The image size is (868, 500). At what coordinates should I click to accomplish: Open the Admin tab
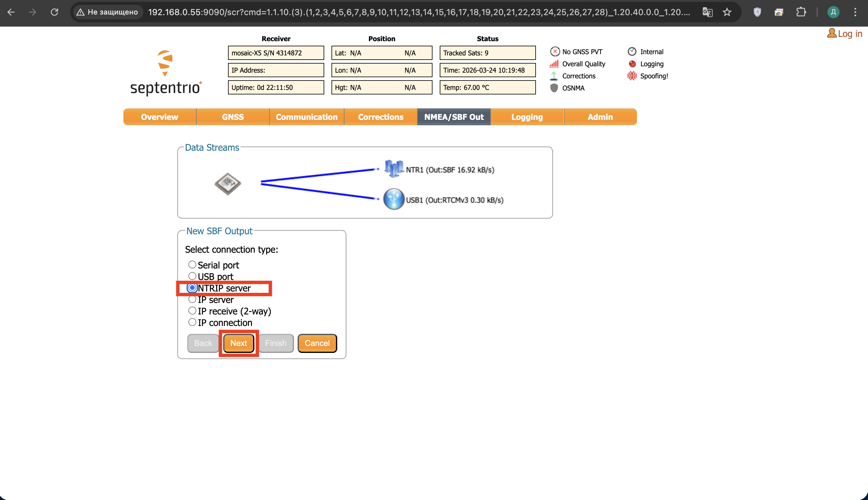point(600,117)
